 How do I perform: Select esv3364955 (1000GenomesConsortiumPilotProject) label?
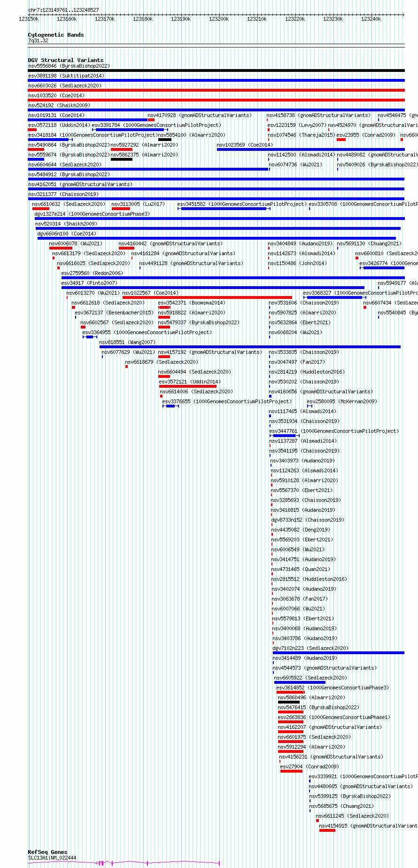coord(147,333)
